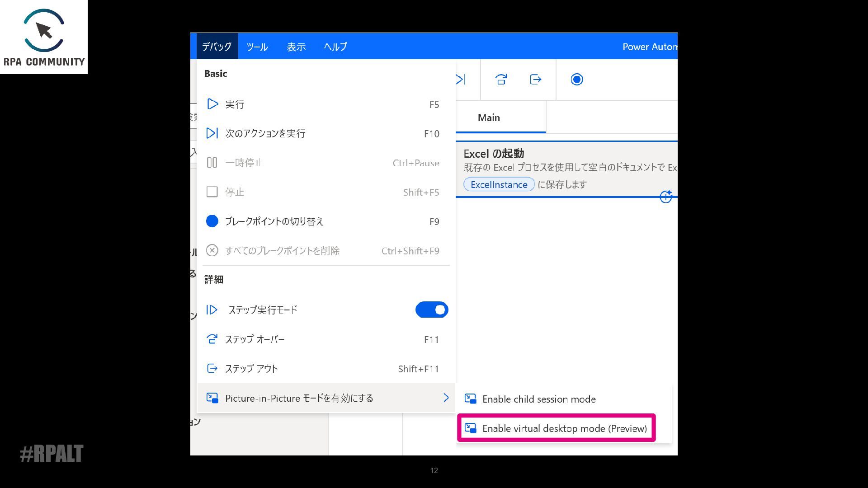The image size is (868, 488).
Task: Select 次のアクションを実行 menu entry
Action: click(x=265, y=133)
